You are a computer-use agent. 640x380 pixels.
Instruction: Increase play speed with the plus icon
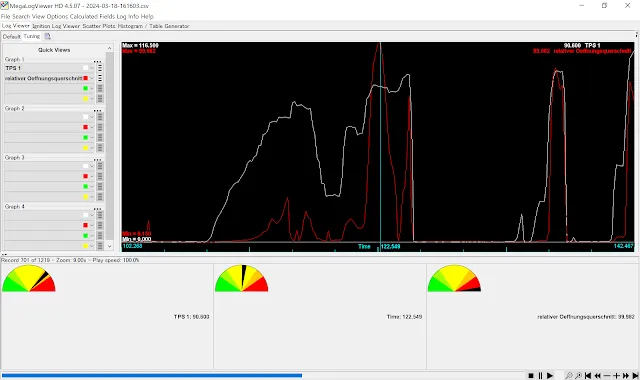tap(616, 376)
